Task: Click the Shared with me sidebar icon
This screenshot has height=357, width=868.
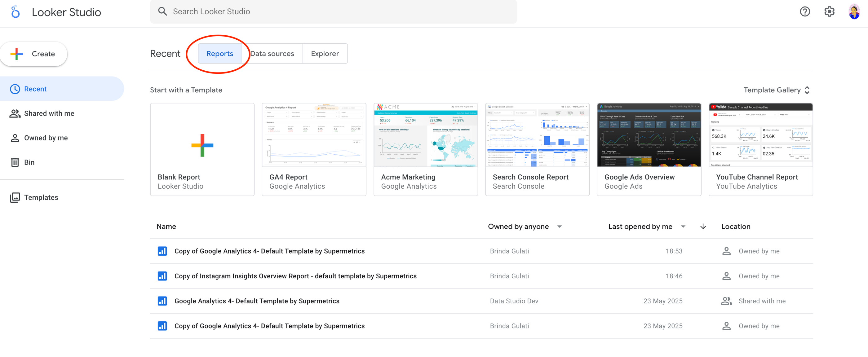Action: point(15,113)
